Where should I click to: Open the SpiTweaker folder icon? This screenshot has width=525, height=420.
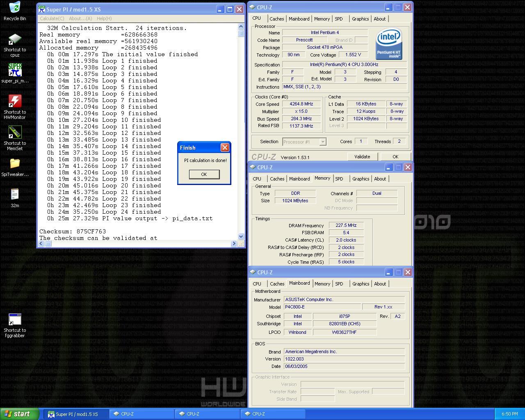pyautogui.click(x=15, y=164)
